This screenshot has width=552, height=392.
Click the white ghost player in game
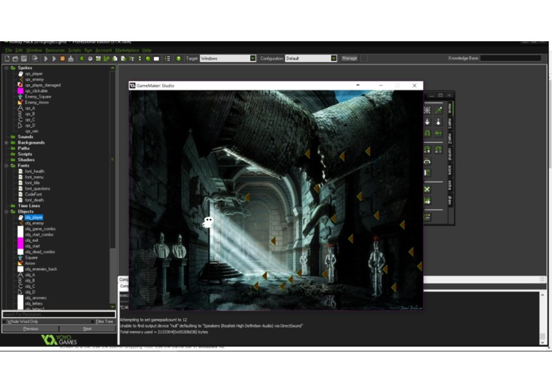click(208, 222)
